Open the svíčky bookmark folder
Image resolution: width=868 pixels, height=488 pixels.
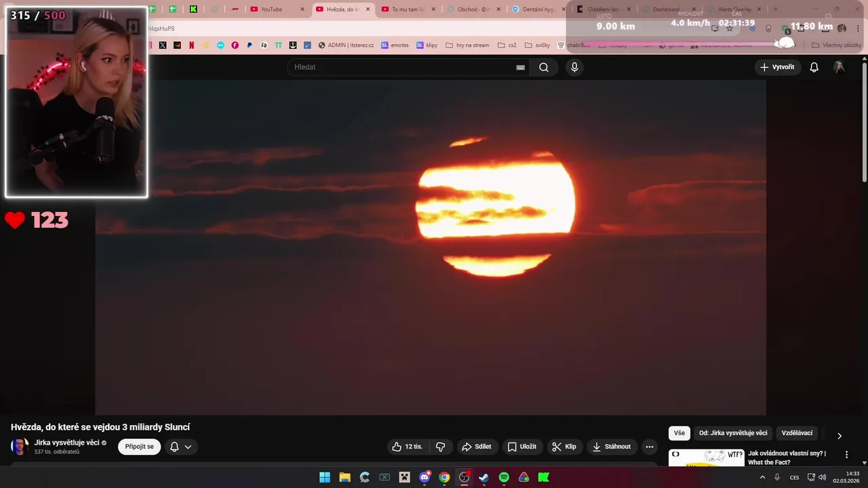[536, 45]
